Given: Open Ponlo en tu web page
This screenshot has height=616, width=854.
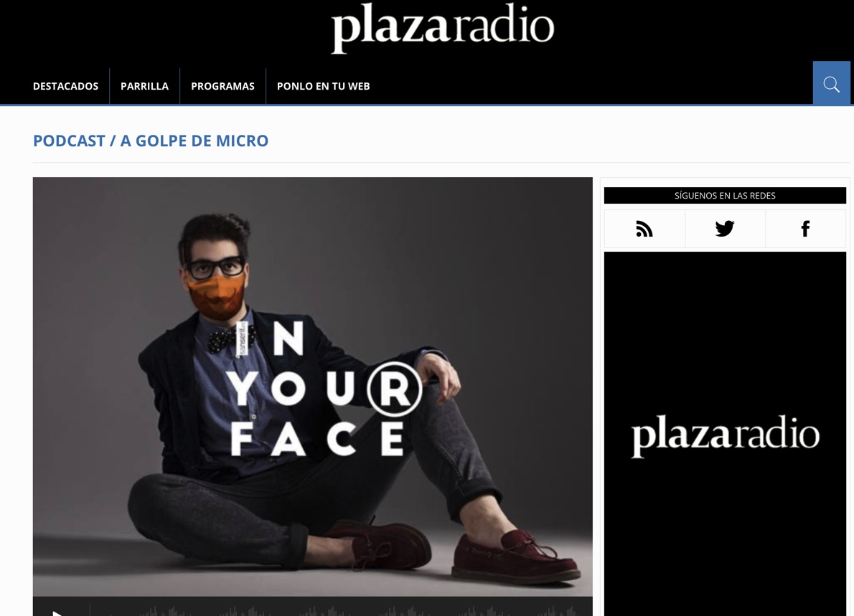Looking at the screenshot, I should [323, 86].
